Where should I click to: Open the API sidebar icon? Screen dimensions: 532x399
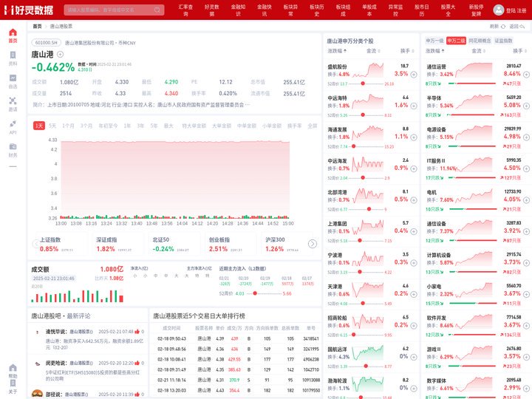pos(13,123)
